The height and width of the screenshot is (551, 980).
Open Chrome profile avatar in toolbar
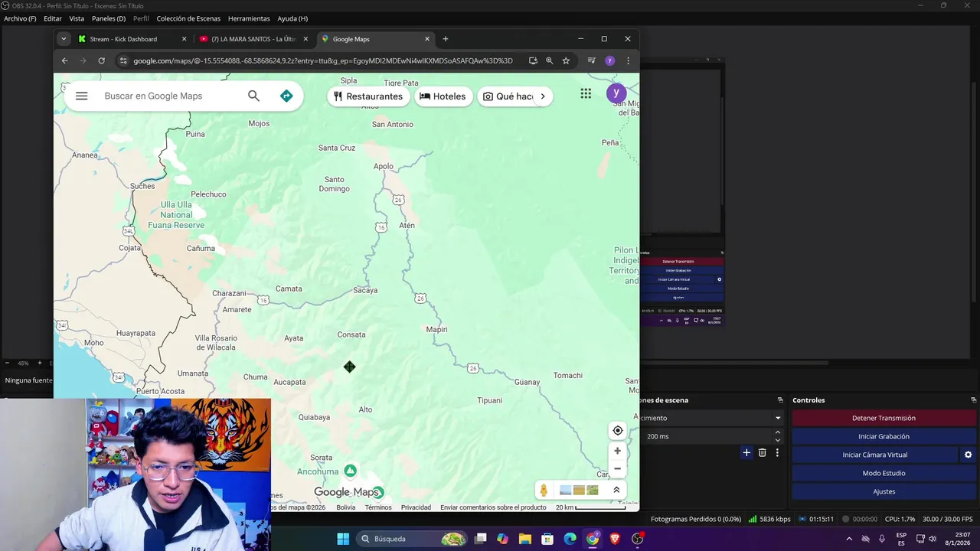(x=609, y=60)
